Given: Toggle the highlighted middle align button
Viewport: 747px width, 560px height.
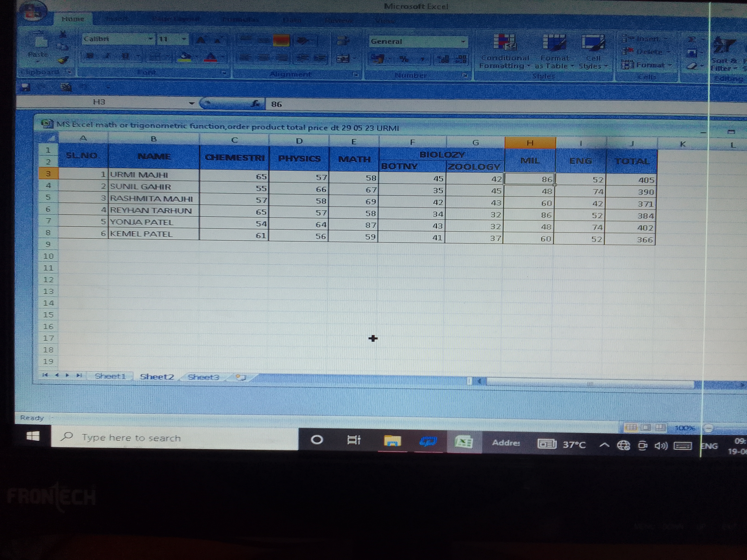Looking at the screenshot, I should (x=281, y=41).
